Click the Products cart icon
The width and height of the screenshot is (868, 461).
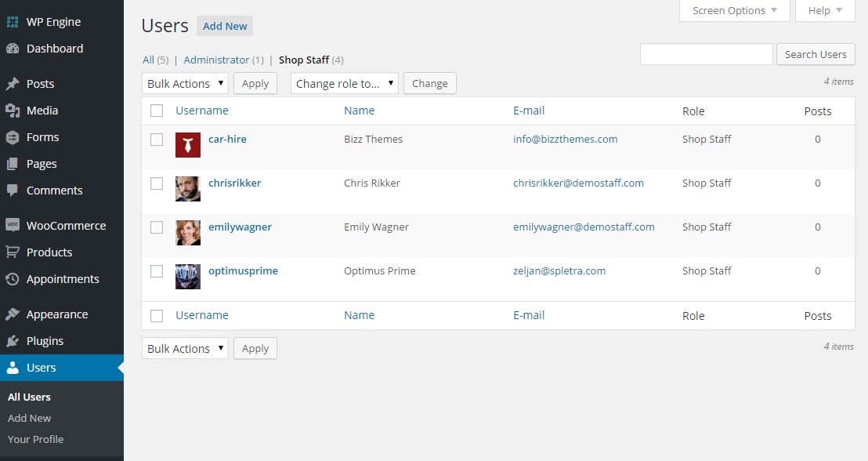tap(13, 252)
